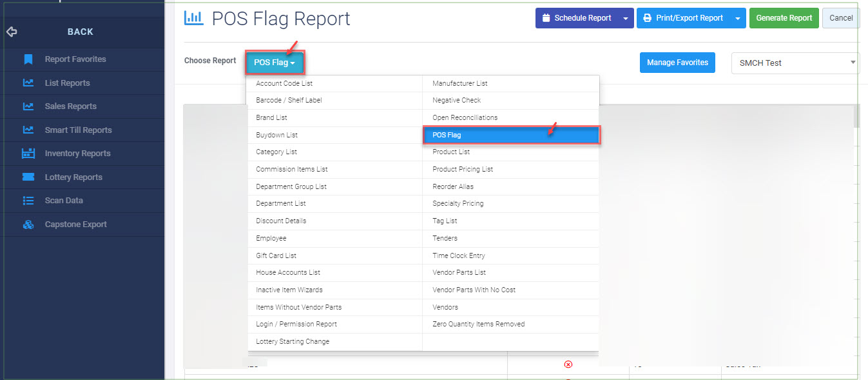The image size is (868, 380).
Task: Click the Generate Report button
Action: click(x=784, y=18)
